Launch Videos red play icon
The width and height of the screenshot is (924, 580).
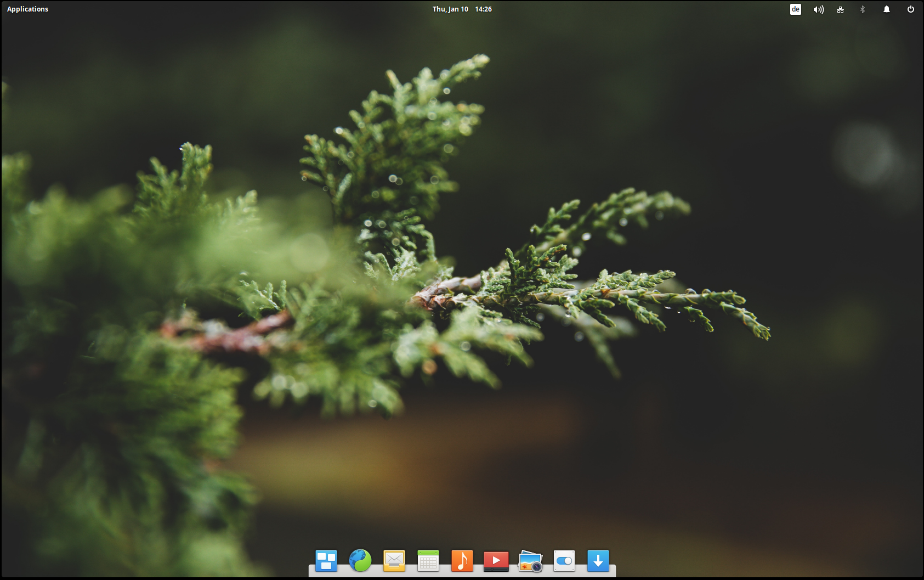pos(496,561)
